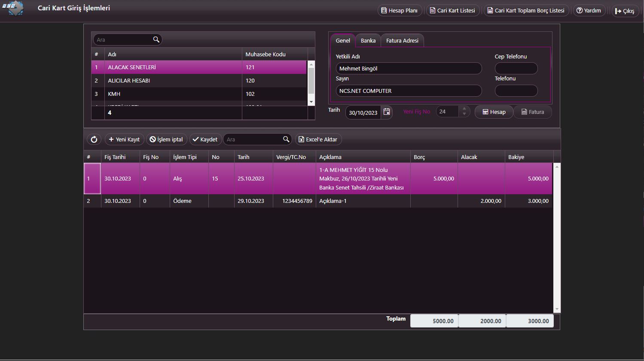Click the Tarih date input
Screen dimensions: 644x361
[x=363, y=113]
